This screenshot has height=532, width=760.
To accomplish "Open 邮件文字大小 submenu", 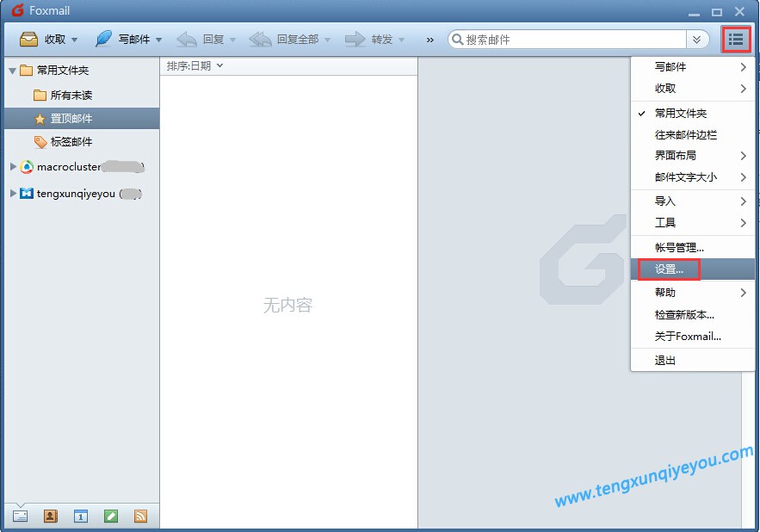I will coord(693,177).
